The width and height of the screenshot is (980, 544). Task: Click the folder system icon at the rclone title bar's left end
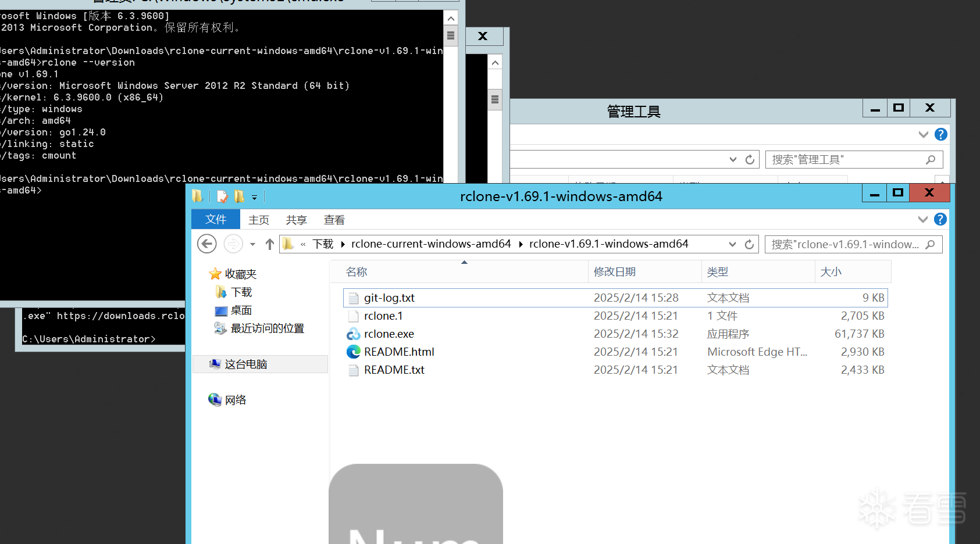pos(198,196)
